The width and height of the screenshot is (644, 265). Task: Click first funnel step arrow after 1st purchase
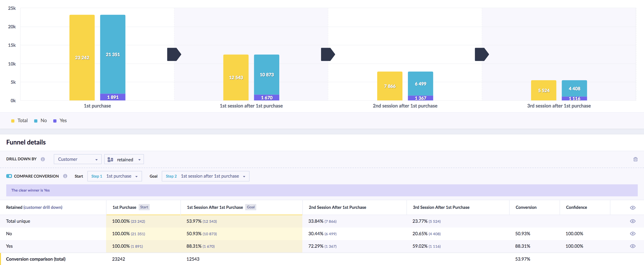pyautogui.click(x=174, y=54)
